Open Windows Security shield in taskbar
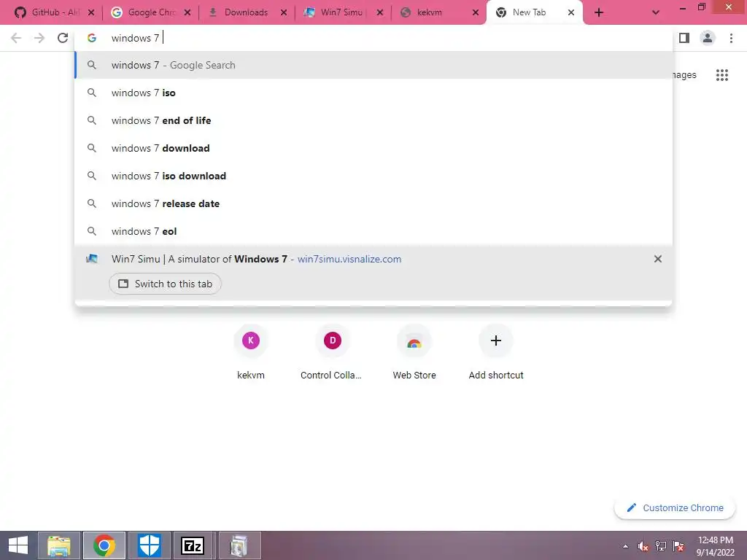Viewport: 747px width, 560px height. 149,545
